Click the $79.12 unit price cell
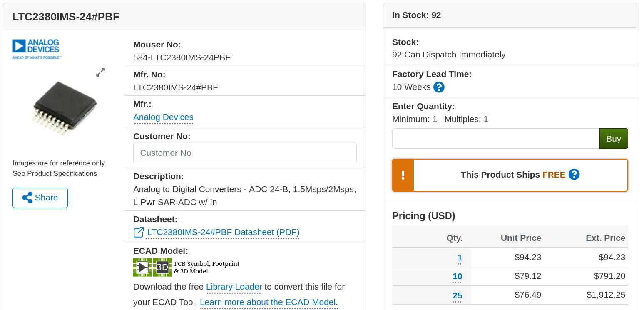The image size is (644, 310). (528, 276)
